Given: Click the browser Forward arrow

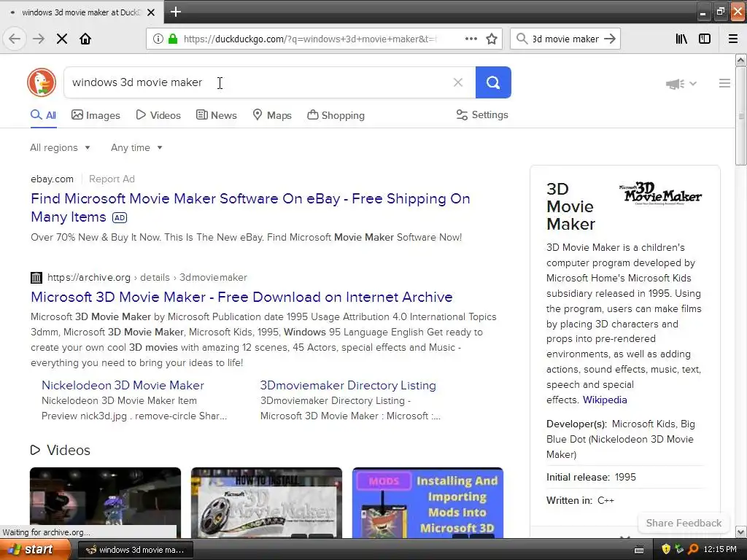Looking at the screenshot, I should pos(38,39).
